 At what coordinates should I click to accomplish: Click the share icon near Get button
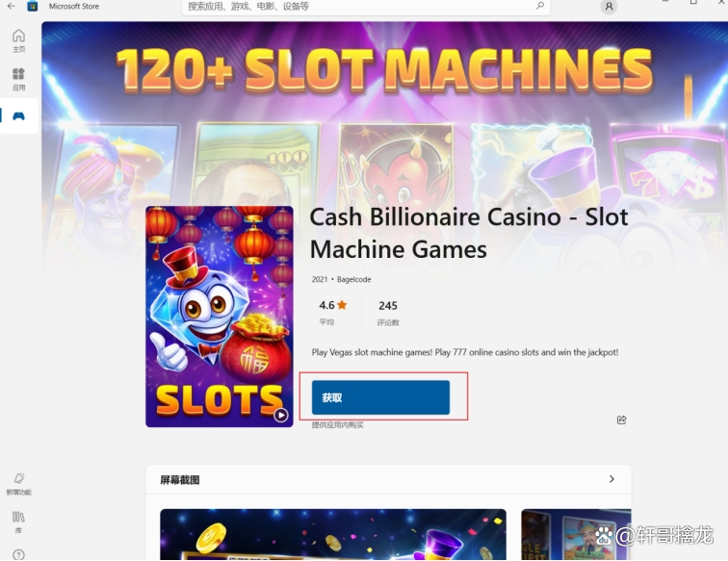622,420
